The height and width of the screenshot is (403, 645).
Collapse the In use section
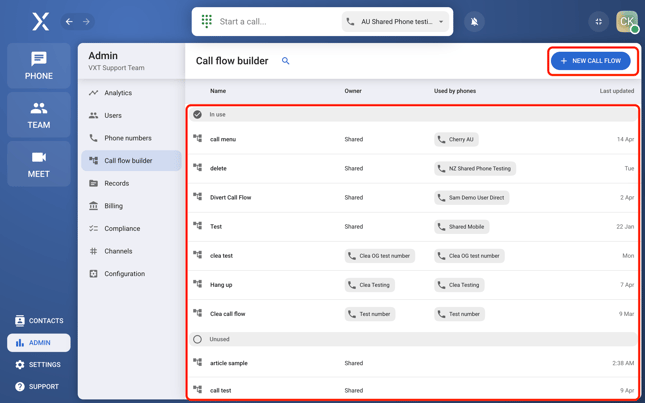pos(198,115)
